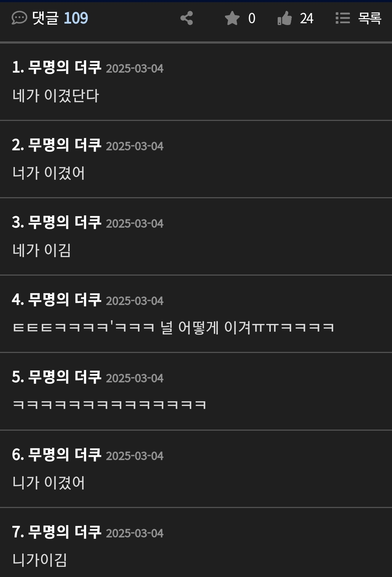The image size is (392, 577).
Task: Click comment 7 author 무명의 더쿠
Action: click(x=65, y=532)
